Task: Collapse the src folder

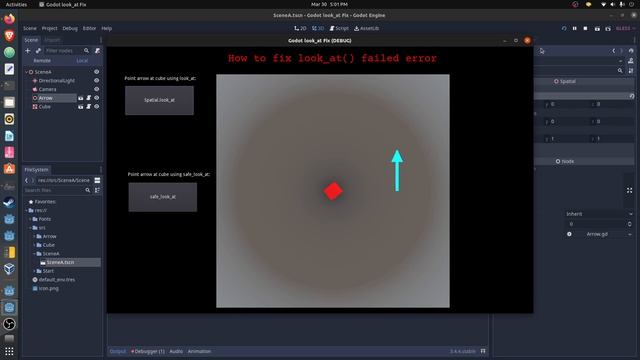Action: (30, 228)
